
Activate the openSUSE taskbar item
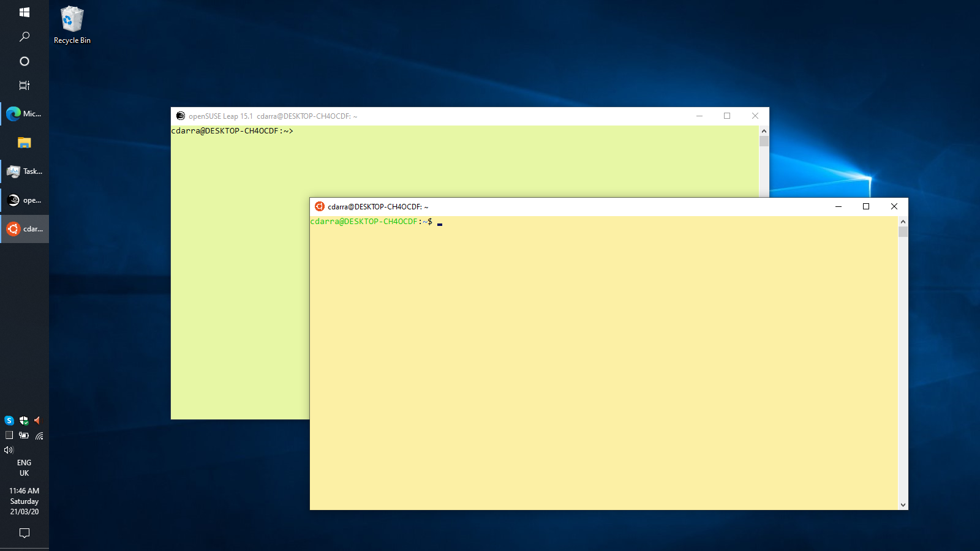click(x=24, y=200)
